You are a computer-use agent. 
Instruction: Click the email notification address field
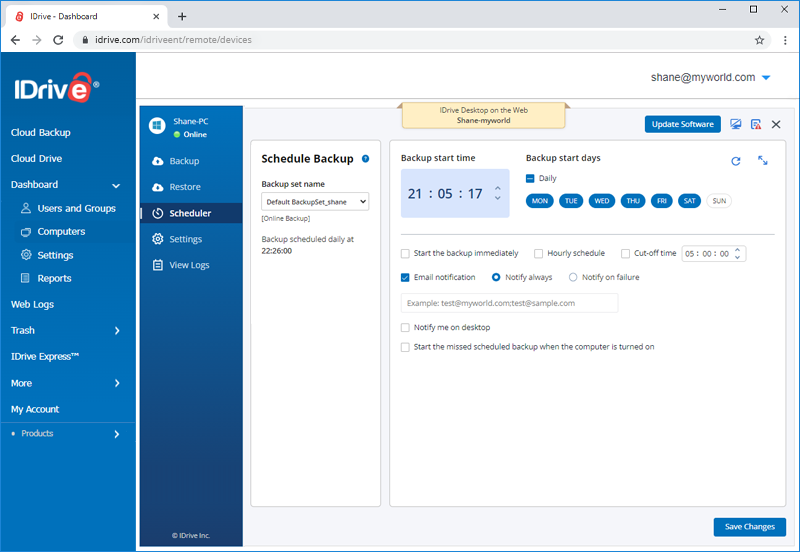(509, 303)
